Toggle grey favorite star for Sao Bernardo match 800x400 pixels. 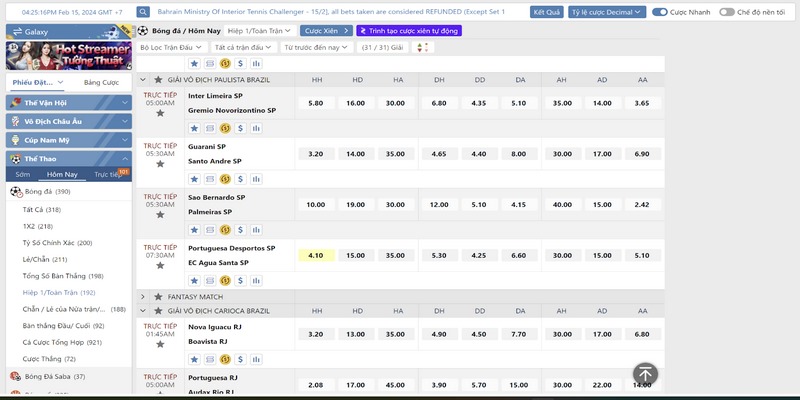(160, 214)
